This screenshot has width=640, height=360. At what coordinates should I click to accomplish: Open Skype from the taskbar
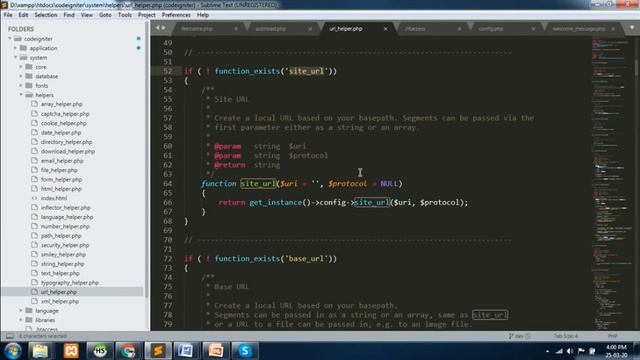coord(245,351)
